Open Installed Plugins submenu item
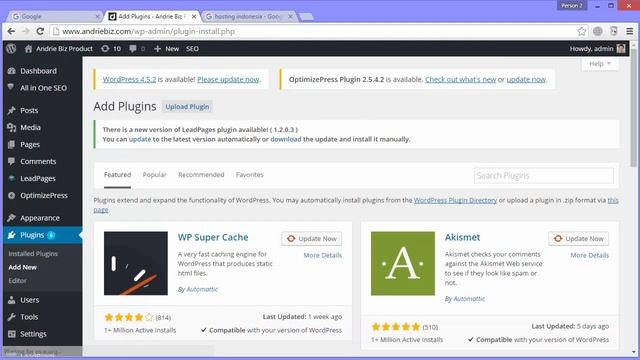This screenshot has height=360, width=640. point(33,253)
